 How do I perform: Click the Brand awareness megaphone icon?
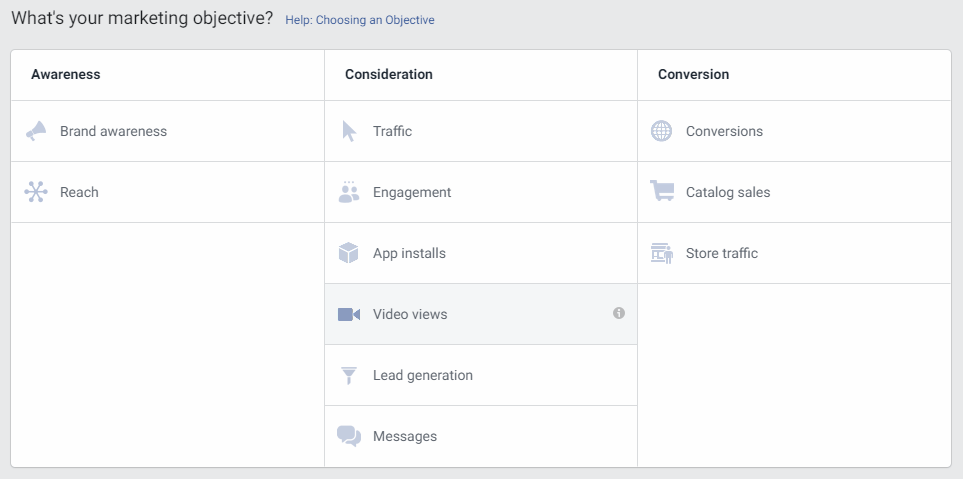click(x=36, y=131)
